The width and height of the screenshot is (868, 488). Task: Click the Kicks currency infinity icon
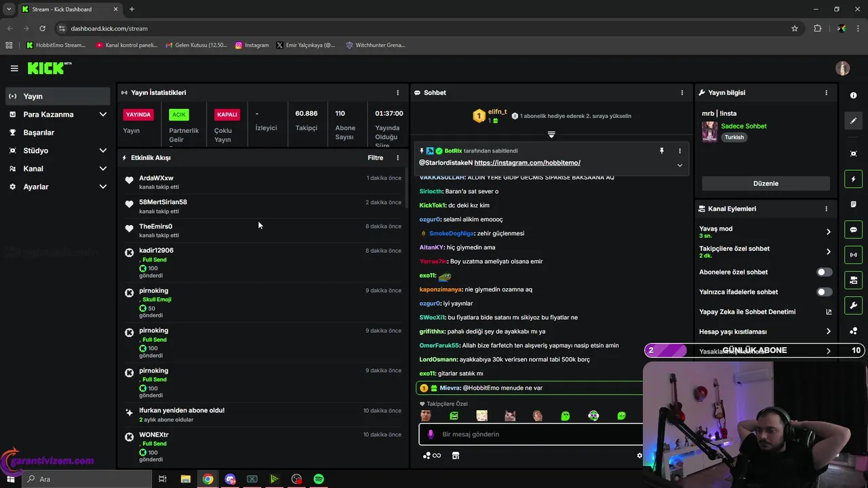tap(432, 455)
